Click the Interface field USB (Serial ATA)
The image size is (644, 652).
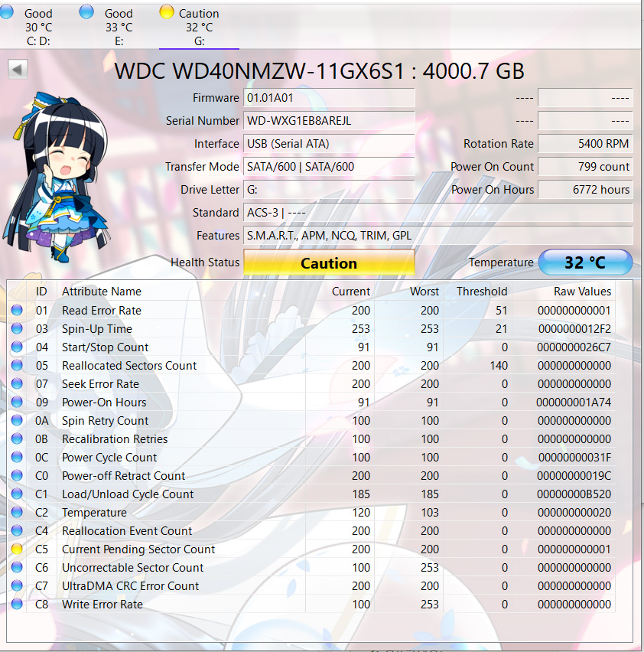(x=329, y=143)
